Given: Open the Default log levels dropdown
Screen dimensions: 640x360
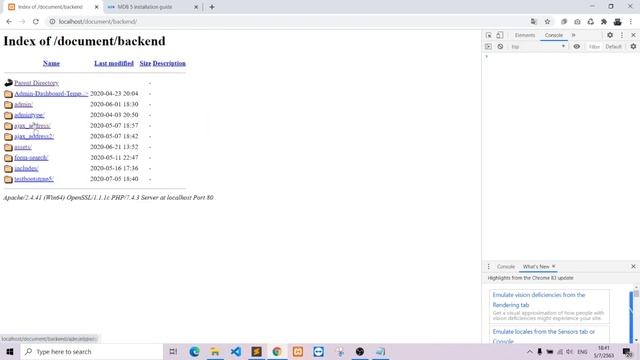Looking at the screenshot, I should 613,47.
